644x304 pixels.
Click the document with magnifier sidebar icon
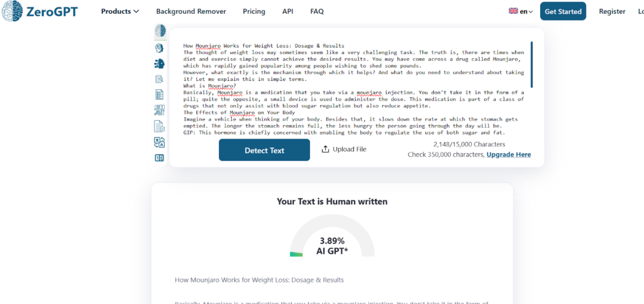[x=160, y=79]
